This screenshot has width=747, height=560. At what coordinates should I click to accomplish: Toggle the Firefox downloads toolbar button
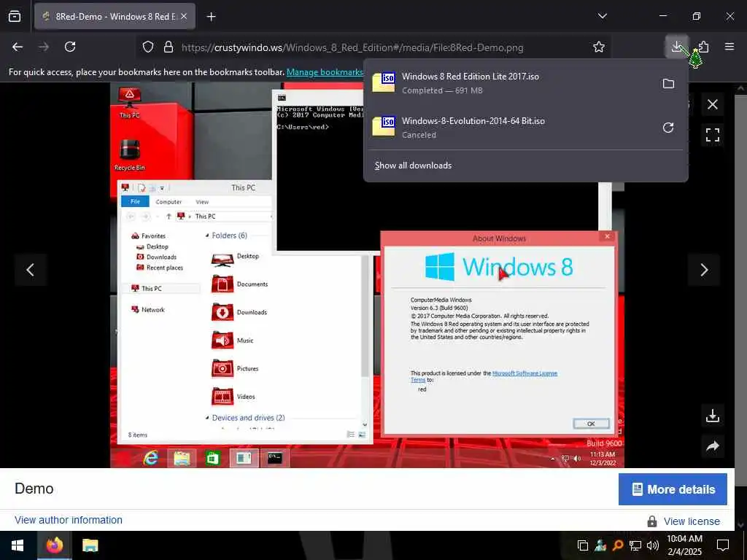coord(676,47)
